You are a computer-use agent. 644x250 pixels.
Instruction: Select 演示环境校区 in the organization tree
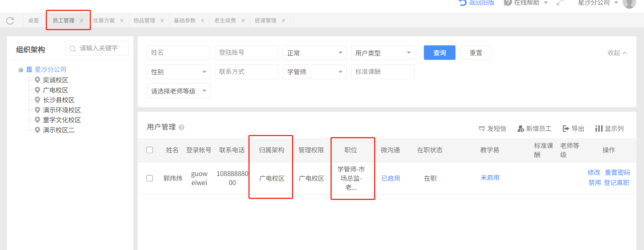click(62, 110)
